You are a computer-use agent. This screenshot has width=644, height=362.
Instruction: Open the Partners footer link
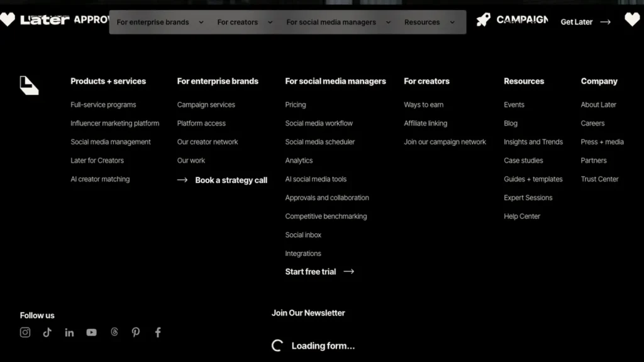594,160
